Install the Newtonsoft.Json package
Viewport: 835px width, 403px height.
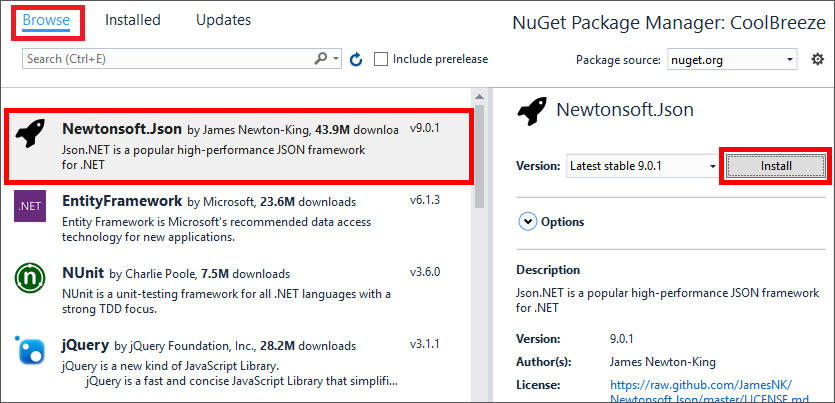(776, 166)
